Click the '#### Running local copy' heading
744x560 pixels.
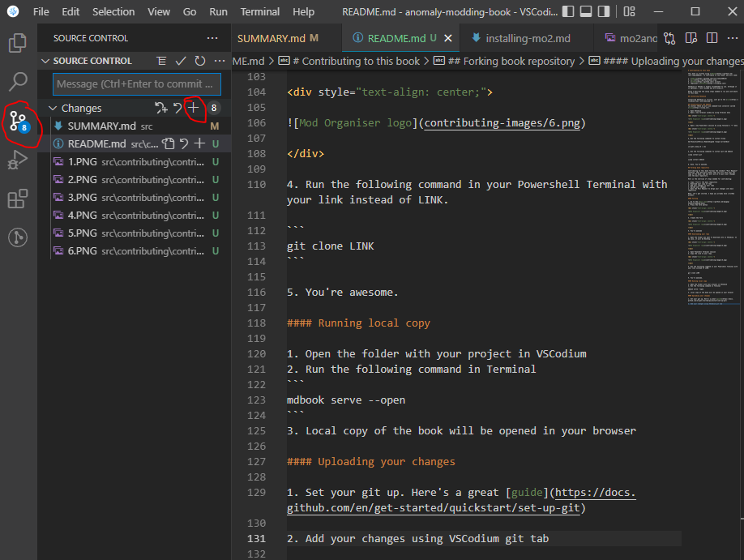click(x=358, y=323)
